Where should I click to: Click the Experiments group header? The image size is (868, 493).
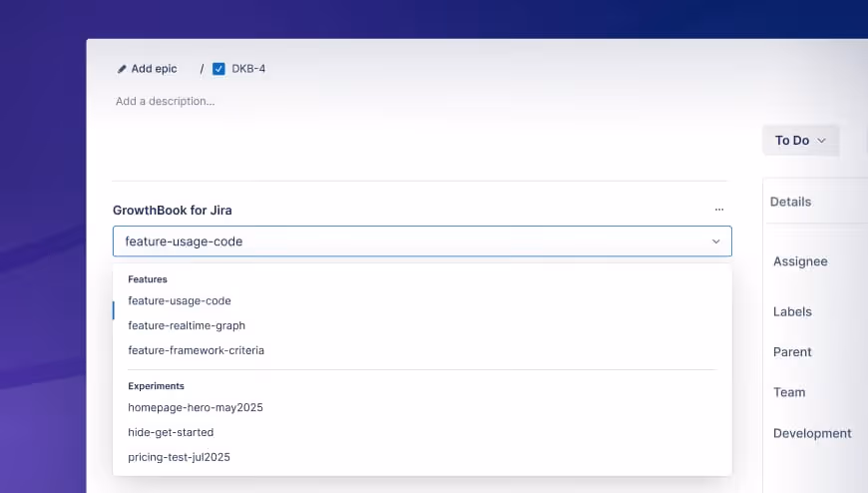[156, 386]
